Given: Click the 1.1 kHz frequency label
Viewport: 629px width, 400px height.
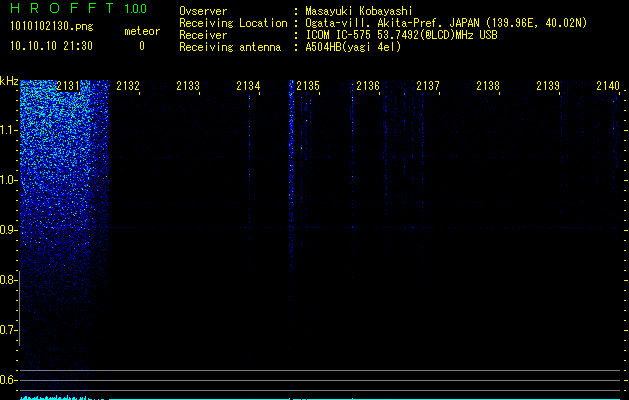Looking at the screenshot, I should 8,130.
